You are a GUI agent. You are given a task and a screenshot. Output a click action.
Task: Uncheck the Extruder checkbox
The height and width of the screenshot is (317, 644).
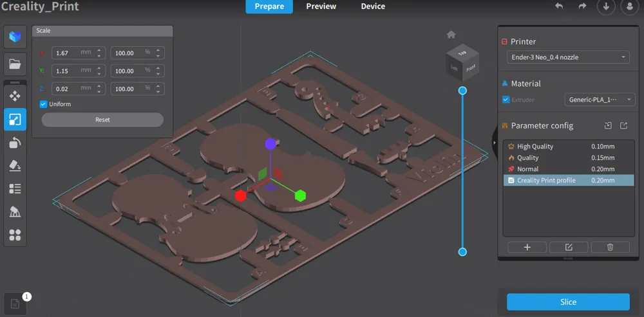[506, 100]
